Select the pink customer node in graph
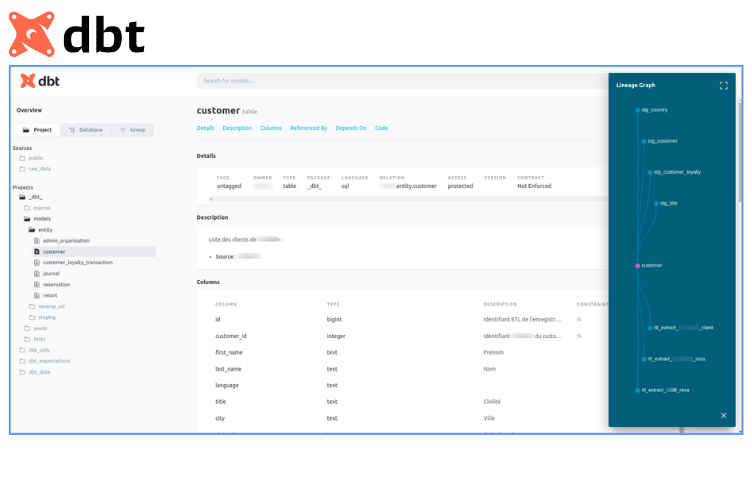The width and height of the screenshot is (752, 500). 637,265
